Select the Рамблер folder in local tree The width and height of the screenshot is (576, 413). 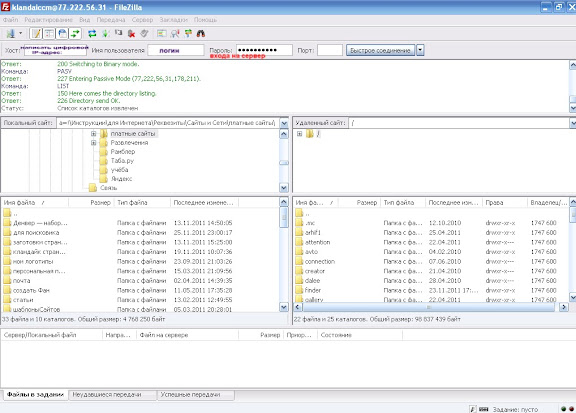[123, 152]
